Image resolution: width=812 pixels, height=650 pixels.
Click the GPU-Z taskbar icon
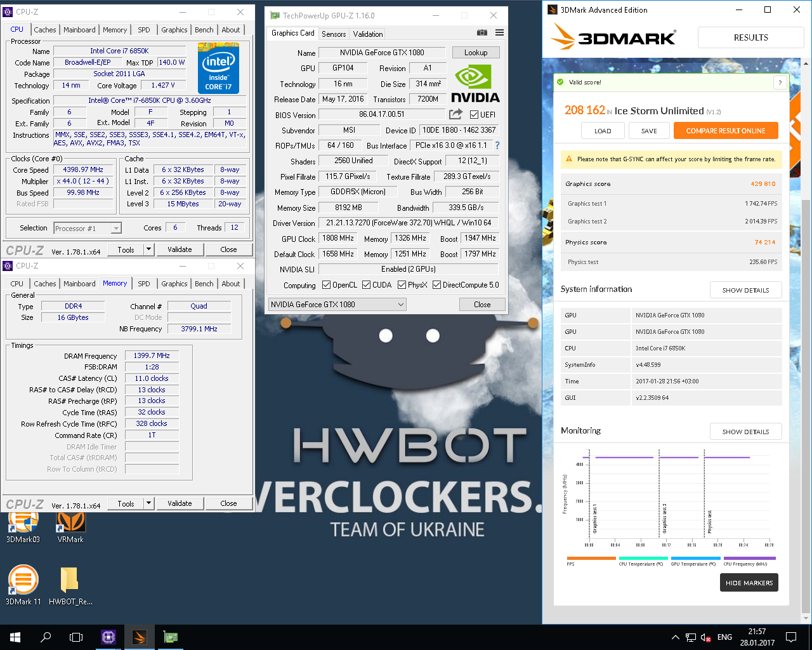click(171, 637)
